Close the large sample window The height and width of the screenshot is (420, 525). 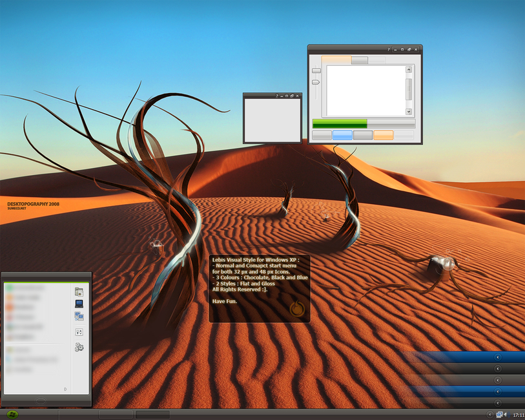point(416,49)
